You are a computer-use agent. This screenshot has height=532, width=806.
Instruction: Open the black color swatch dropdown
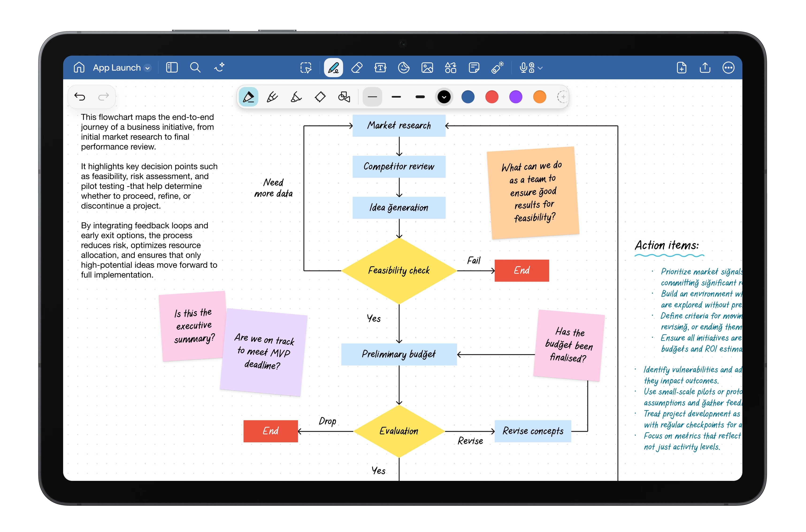point(444,97)
